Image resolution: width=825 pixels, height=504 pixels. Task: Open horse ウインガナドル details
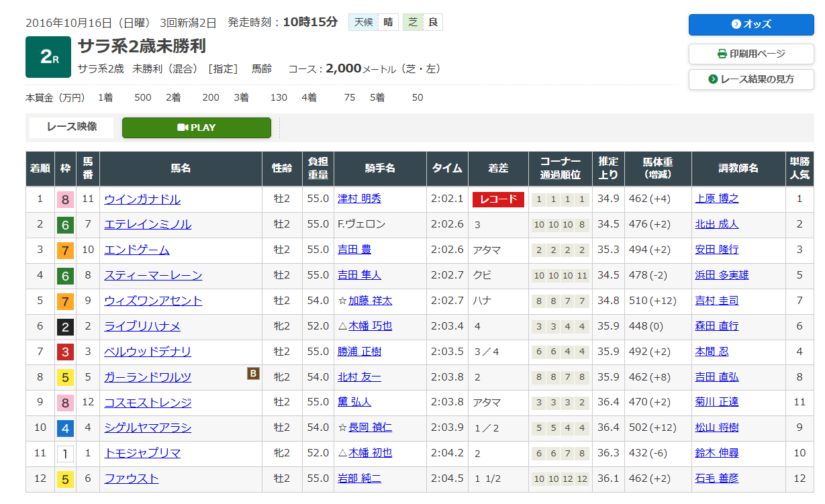142,199
